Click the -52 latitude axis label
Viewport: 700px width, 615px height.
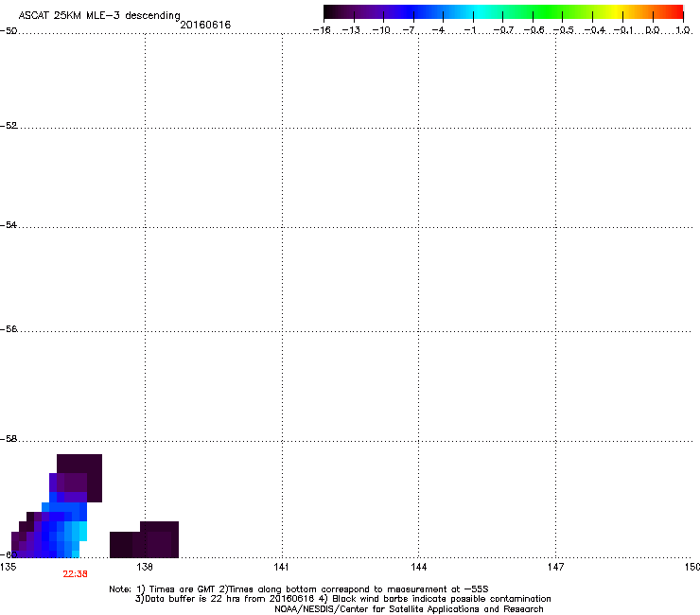9,126
